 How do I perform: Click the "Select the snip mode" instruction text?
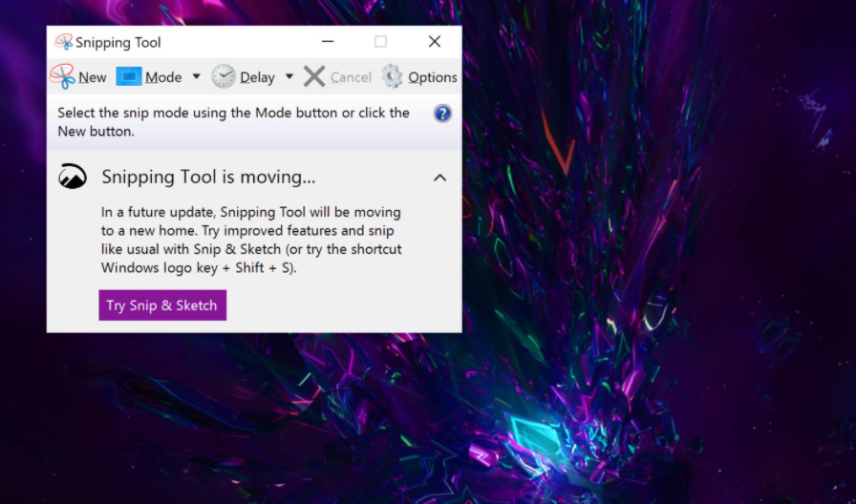[x=234, y=121]
